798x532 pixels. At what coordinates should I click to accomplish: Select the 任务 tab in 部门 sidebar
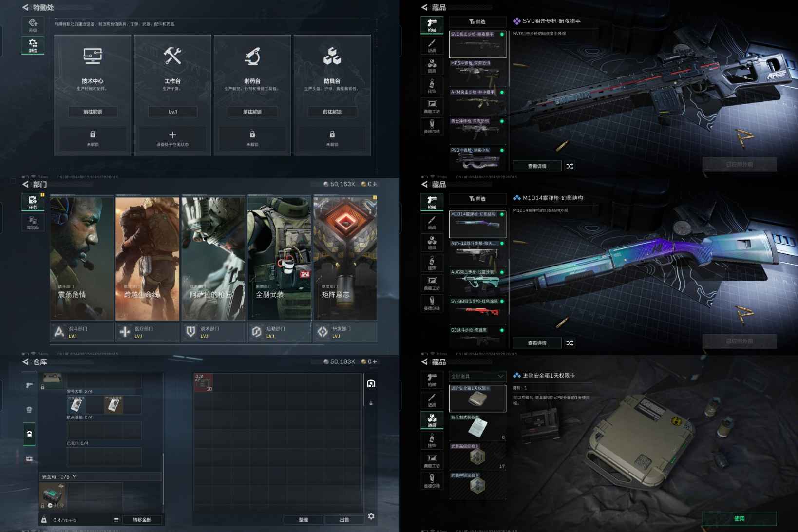[x=33, y=202]
